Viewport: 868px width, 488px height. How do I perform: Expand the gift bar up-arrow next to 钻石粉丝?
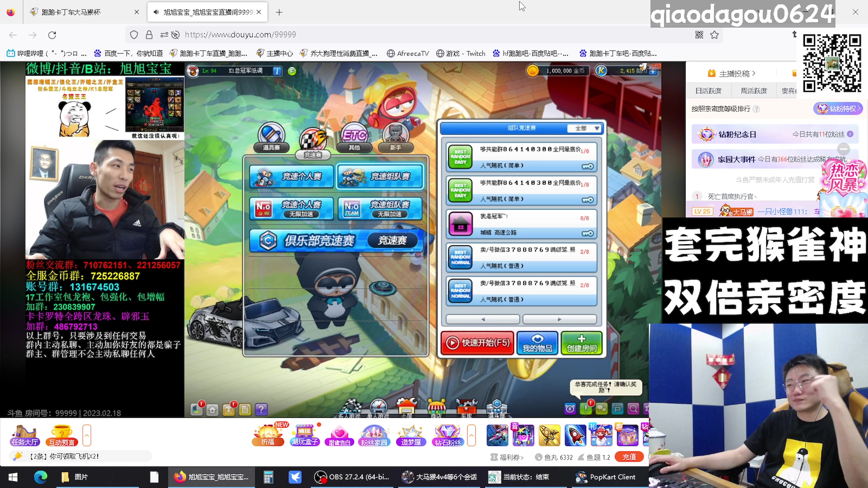coord(471,435)
